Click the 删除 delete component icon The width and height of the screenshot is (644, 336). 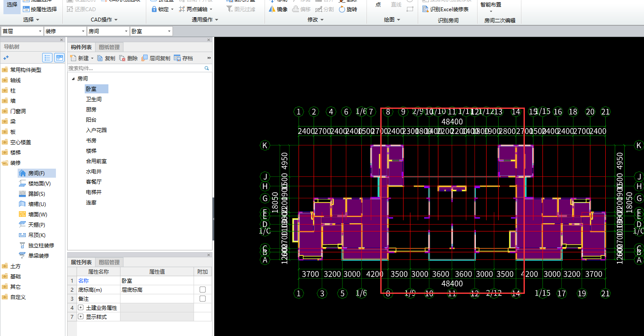[x=122, y=58]
